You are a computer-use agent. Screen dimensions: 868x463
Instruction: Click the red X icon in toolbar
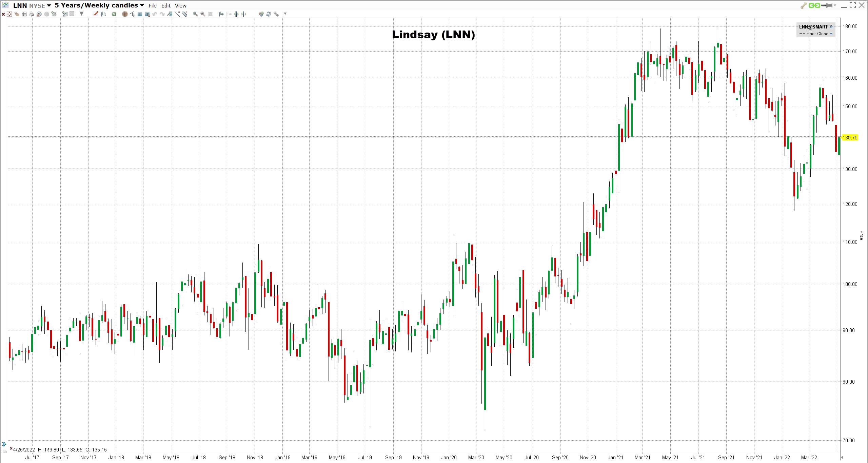coord(3,14)
